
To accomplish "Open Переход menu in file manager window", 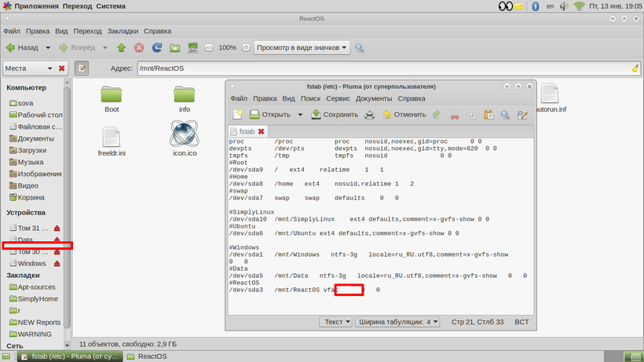I will tap(87, 31).
